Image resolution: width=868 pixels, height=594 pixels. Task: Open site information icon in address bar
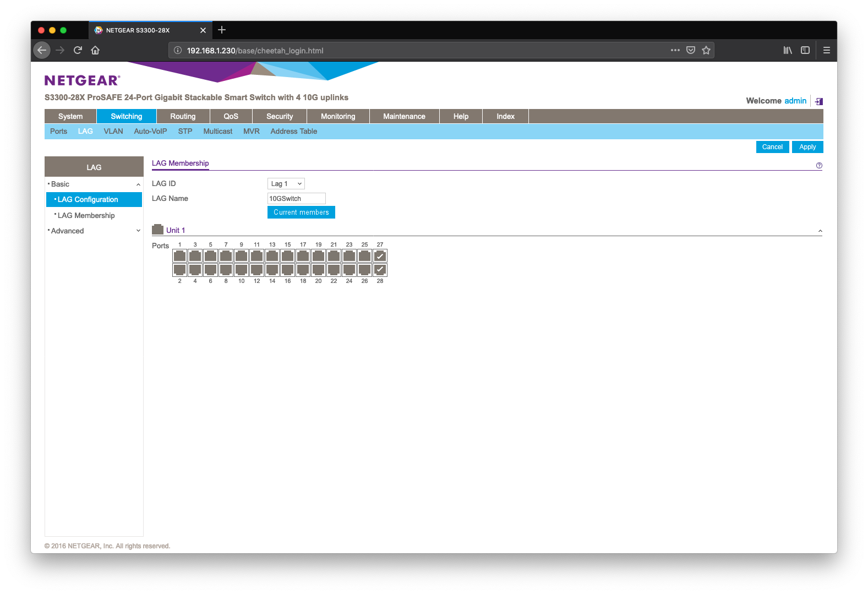[x=178, y=50]
